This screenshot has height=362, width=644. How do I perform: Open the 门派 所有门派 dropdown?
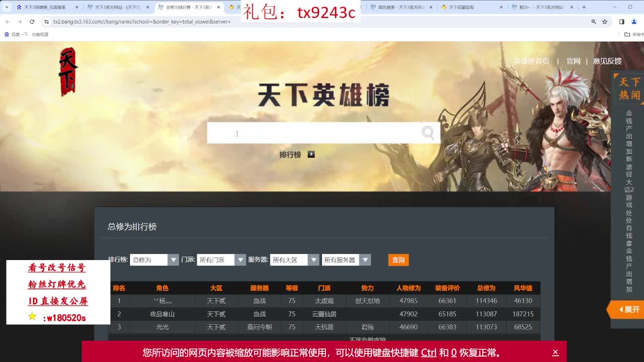(x=221, y=260)
